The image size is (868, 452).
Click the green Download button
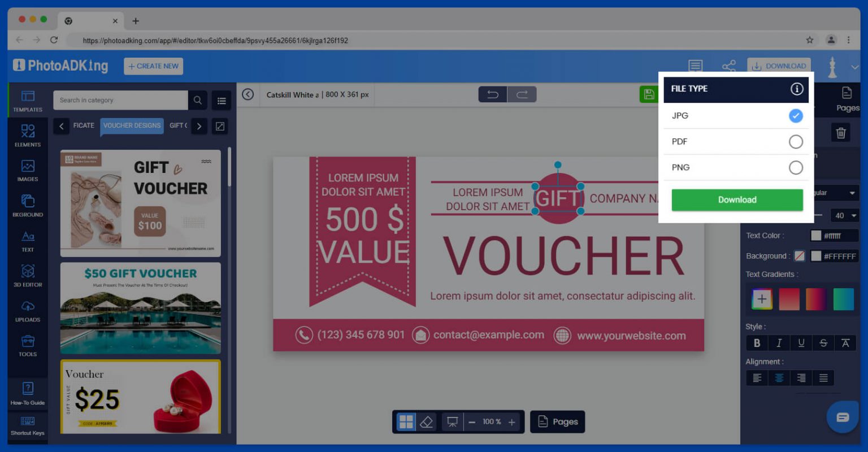coord(737,199)
